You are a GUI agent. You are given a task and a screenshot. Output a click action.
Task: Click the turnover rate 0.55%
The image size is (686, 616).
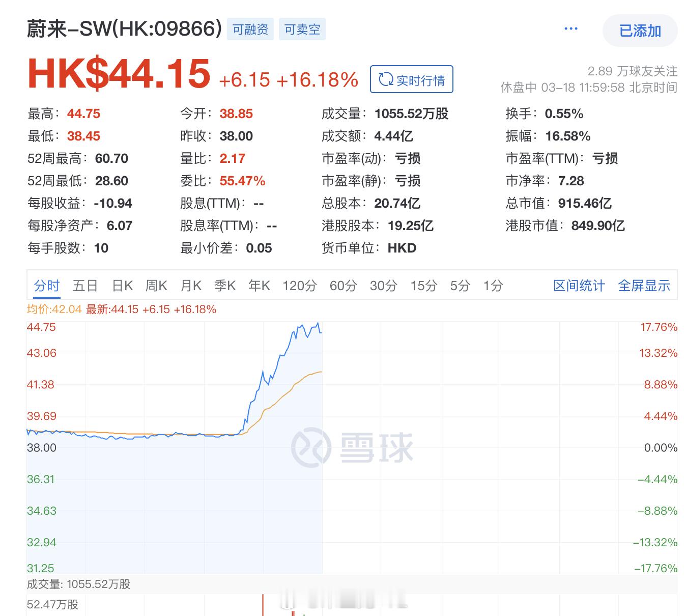[564, 114]
